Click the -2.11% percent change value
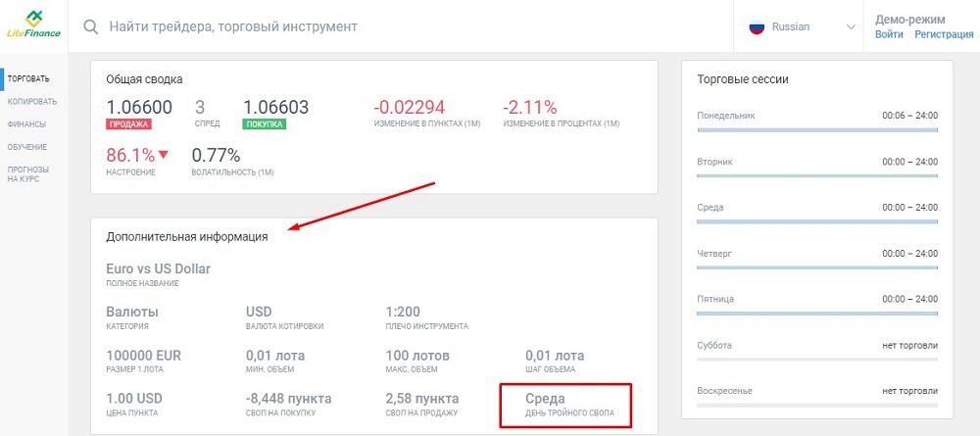The height and width of the screenshot is (436, 980). (529, 107)
